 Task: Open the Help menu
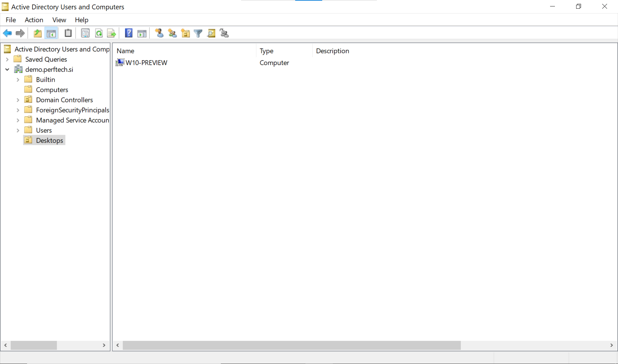pyautogui.click(x=82, y=20)
